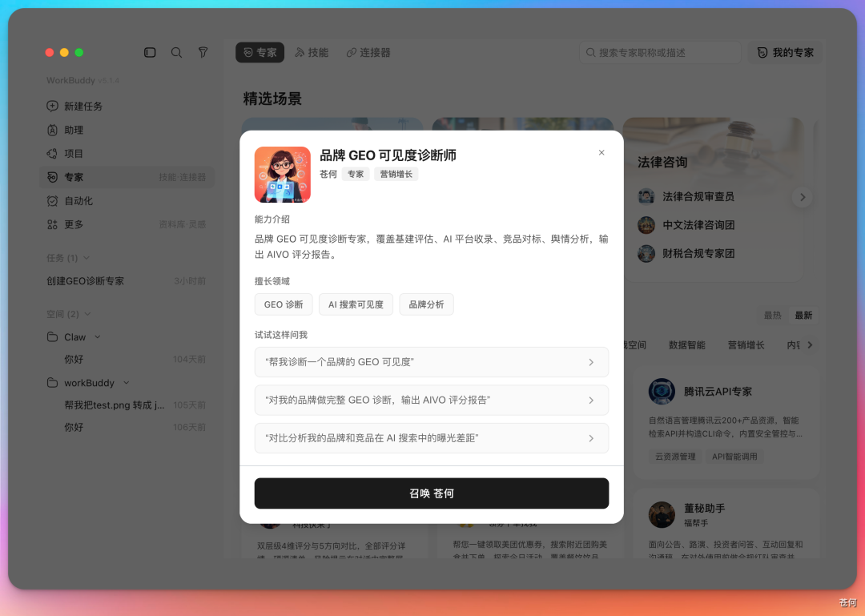Click the 助理 assistant icon
This screenshot has height=616, width=865.
52,130
